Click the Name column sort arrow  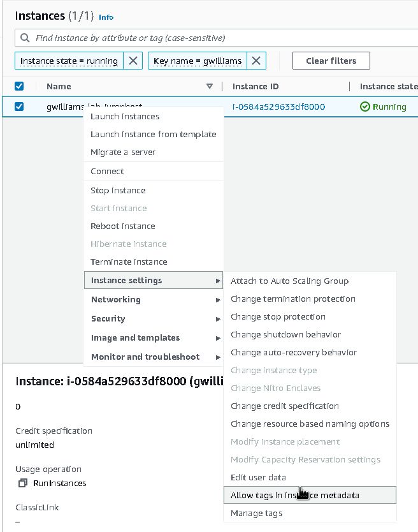click(210, 86)
